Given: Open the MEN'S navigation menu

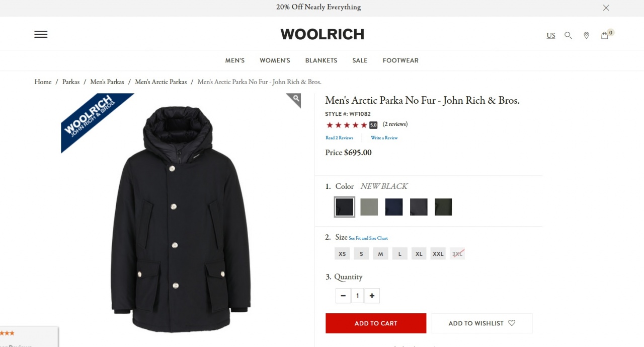Looking at the screenshot, I should pyautogui.click(x=235, y=60).
